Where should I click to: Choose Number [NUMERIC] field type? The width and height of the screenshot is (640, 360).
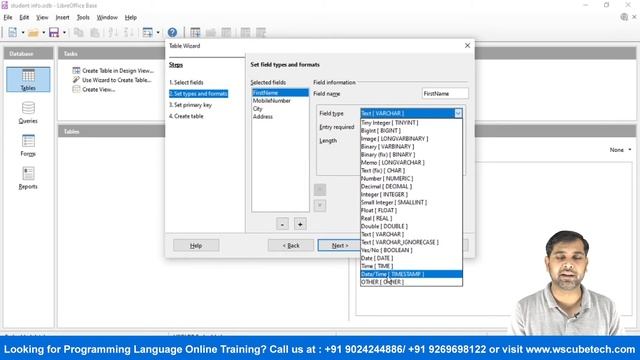click(411, 178)
